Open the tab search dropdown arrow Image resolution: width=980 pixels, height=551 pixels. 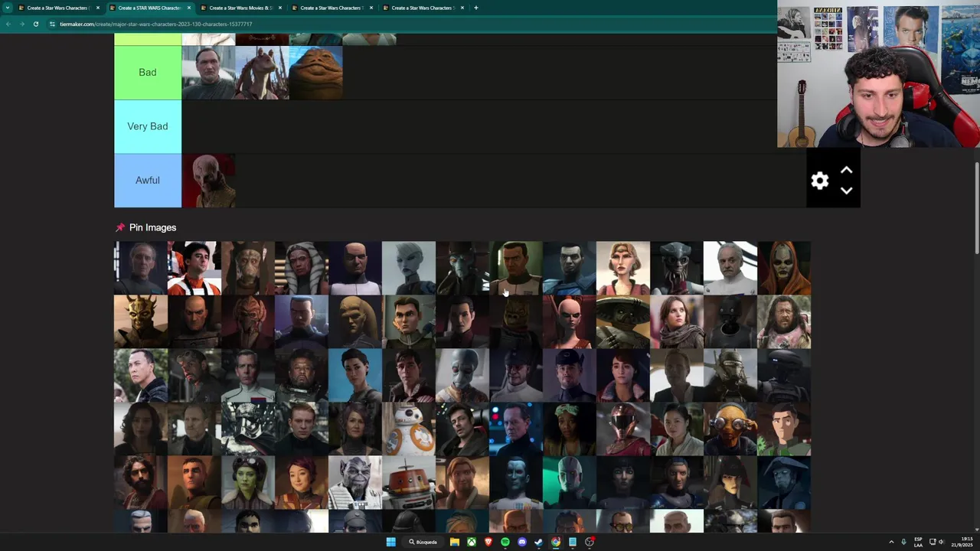click(x=8, y=8)
